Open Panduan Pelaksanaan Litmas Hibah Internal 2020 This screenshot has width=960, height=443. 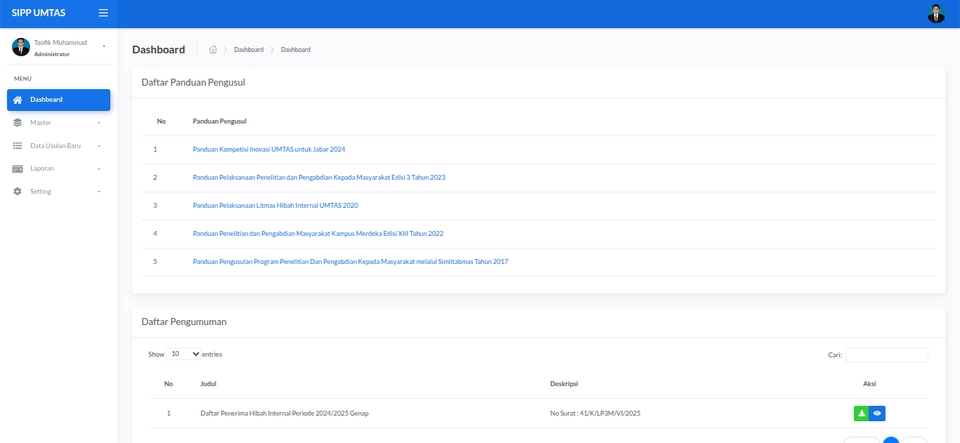275,205
